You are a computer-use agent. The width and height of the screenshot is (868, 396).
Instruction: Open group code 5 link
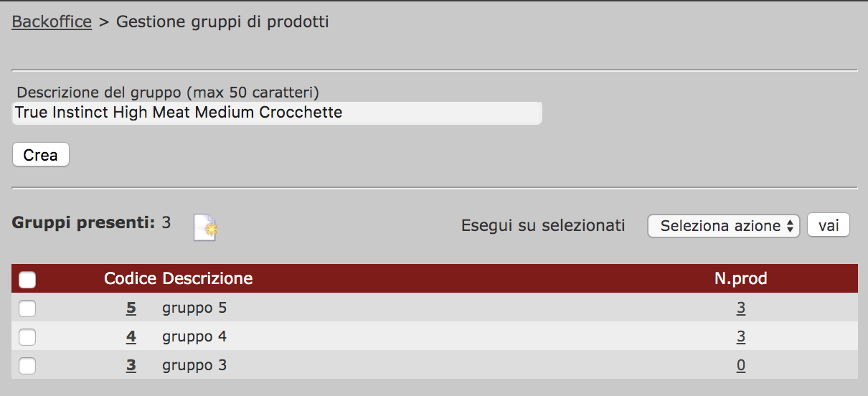(x=131, y=308)
